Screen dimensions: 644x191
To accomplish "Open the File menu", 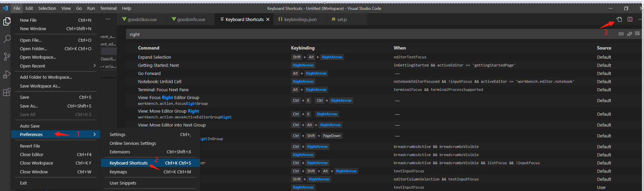I will [17, 8].
